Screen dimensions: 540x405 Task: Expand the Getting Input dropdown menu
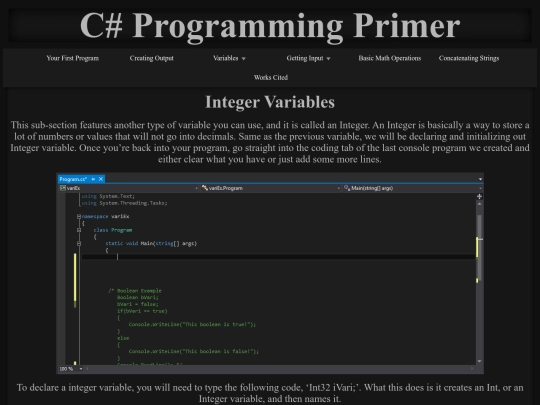click(308, 58)
